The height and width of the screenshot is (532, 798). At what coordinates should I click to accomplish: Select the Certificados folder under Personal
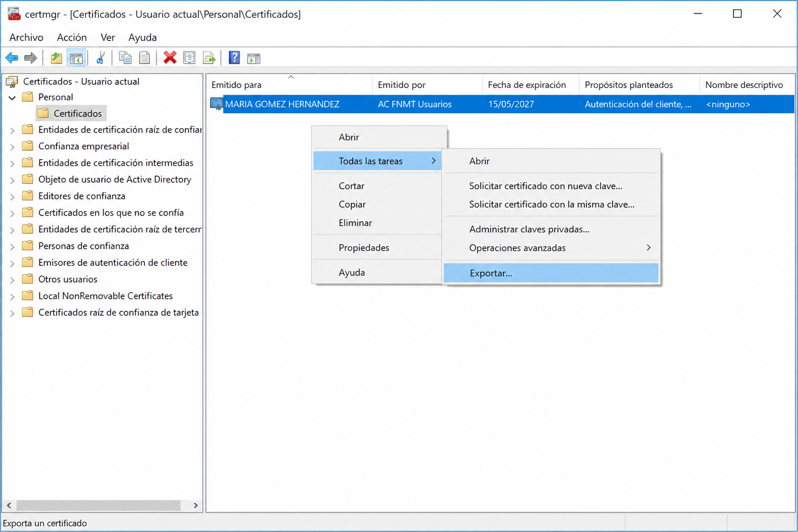coord(71,113)
